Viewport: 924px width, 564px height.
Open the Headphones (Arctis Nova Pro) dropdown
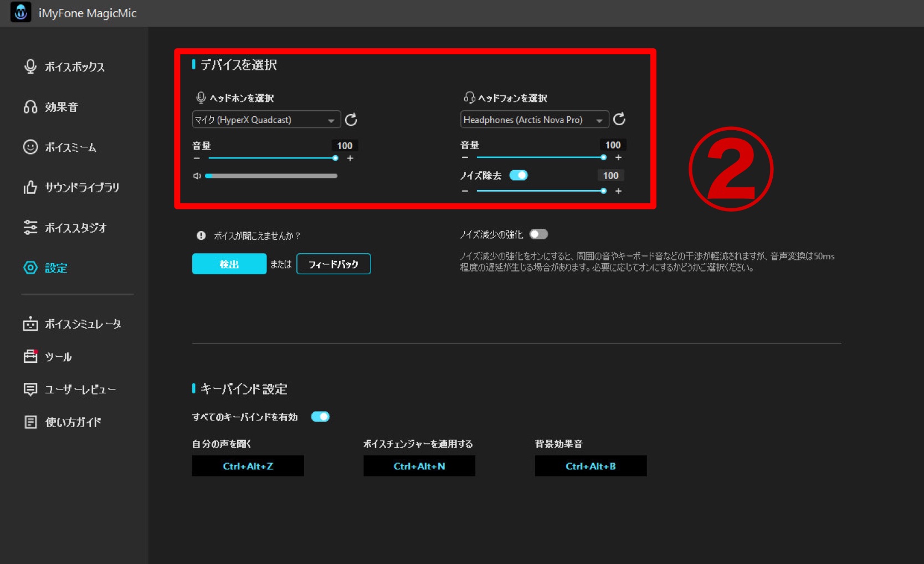[x=535, y=120]
